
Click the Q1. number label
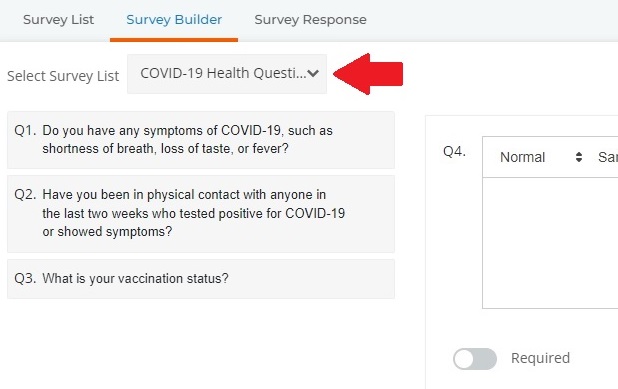coord(25,130)
